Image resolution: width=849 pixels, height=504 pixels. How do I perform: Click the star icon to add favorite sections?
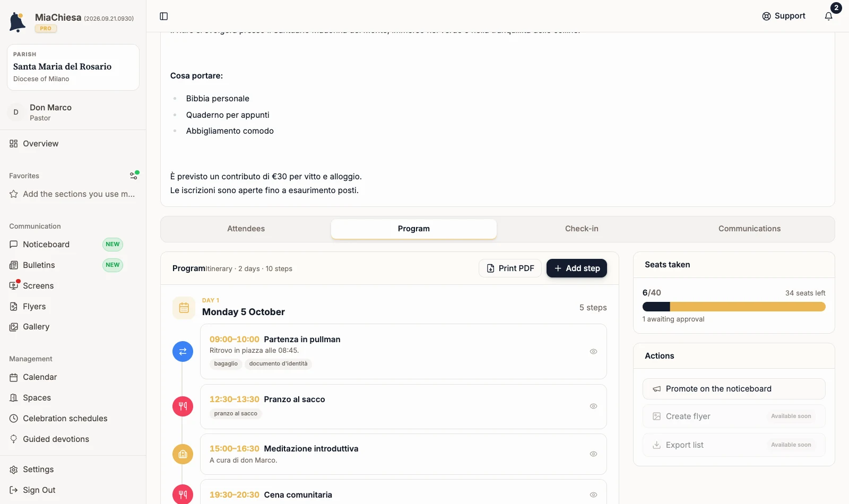(x=14, y=194)
